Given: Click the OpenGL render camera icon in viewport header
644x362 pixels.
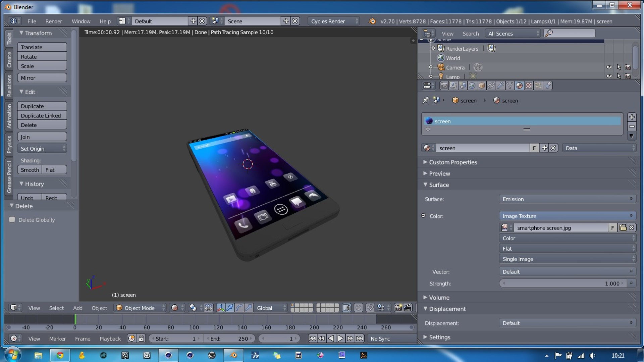Looking at the screenshot, I should pyautogui.click(x=398, y=308).
